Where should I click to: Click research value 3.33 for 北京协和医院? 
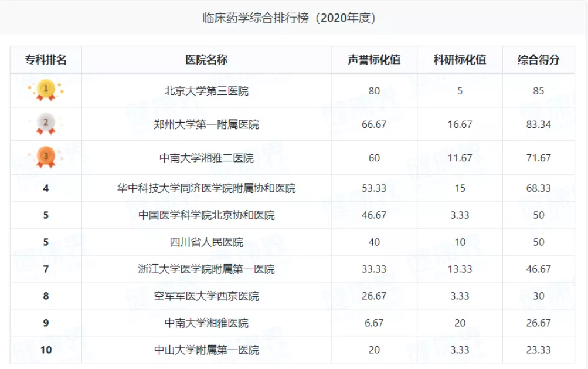tap(460, 215)
